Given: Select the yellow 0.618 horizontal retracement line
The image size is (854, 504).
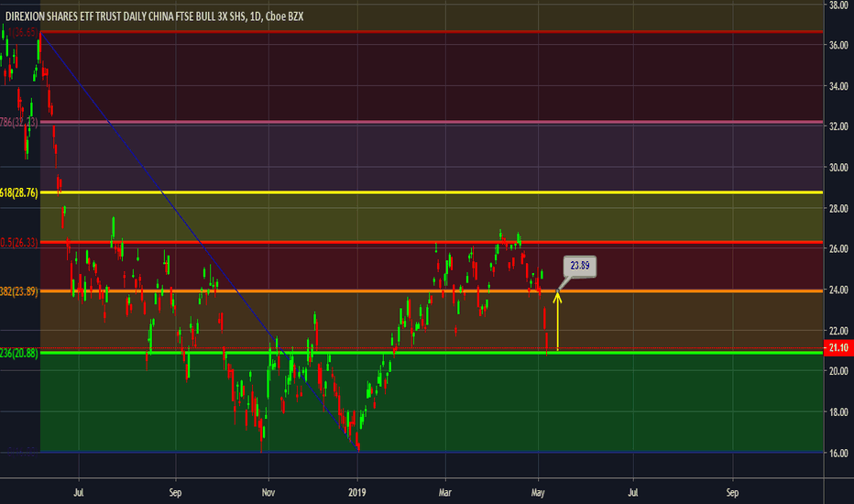Looking at the screenshot, I should pyautogui.click(x=432, y=192).
